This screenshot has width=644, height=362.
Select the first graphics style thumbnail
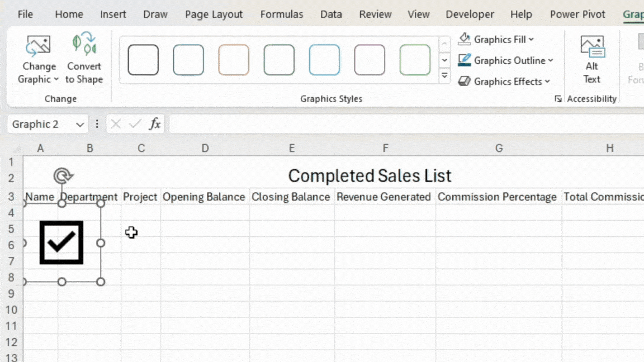pos(143,60)
